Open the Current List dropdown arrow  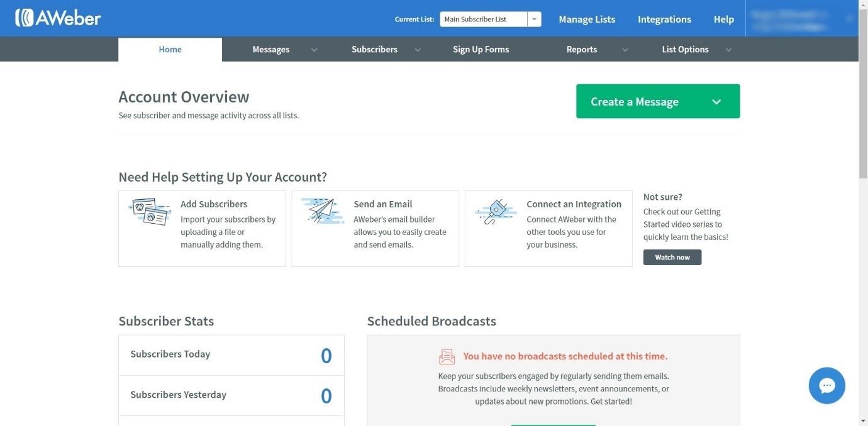tap(534, 19)
